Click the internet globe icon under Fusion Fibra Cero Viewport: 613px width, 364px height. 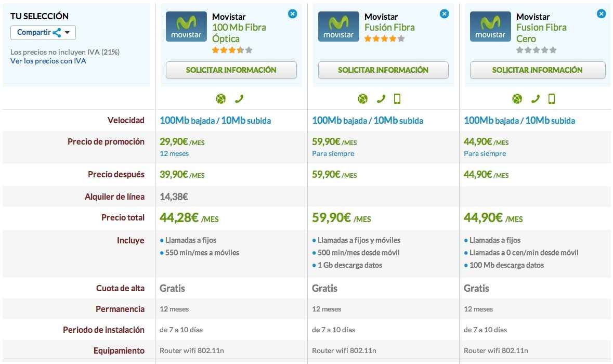tap(517, 99)
